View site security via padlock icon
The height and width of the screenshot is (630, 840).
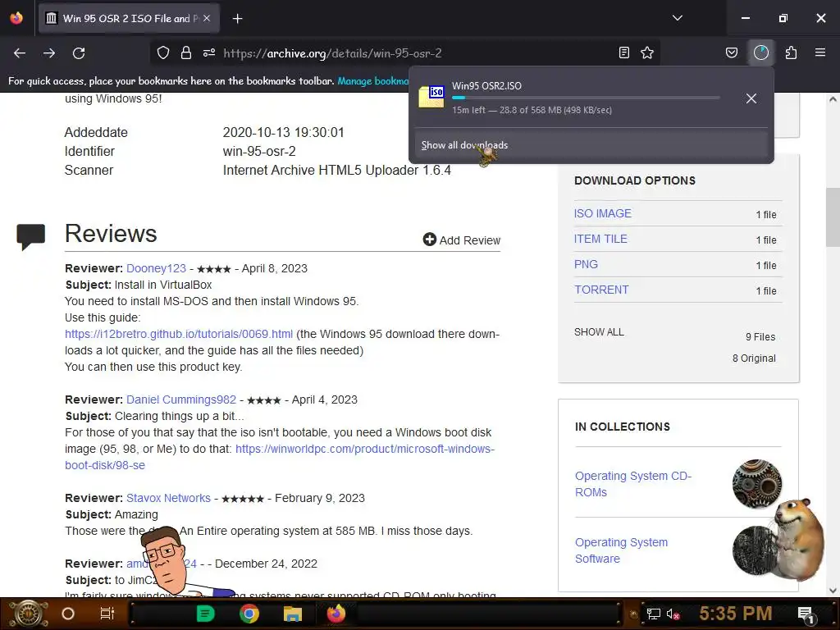click(186, 53)
